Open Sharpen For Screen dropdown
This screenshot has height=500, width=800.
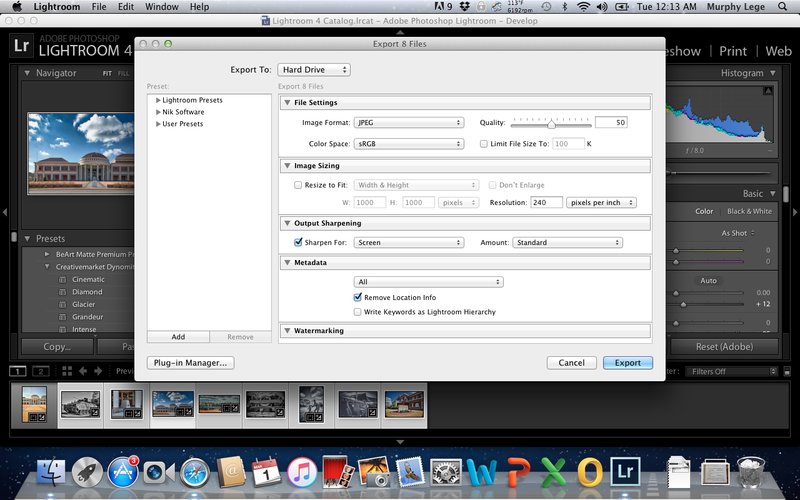[409, 242]
